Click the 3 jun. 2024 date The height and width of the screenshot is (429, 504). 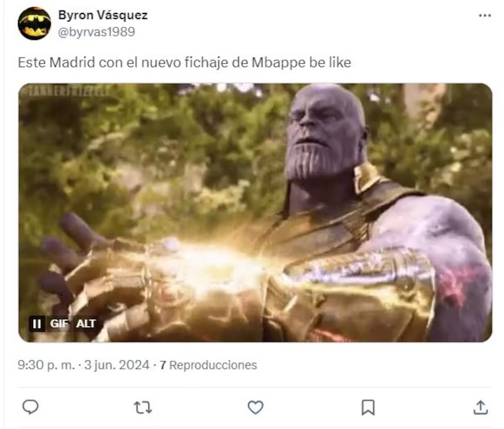tap(118, 365)
